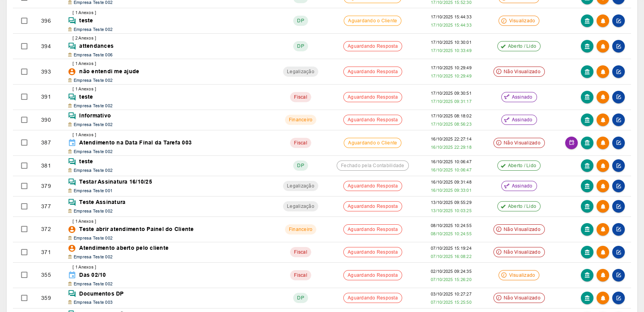This screenshot has width=644, height=312.
Task: Click the orange bell icon for ticket 381
Action: click(603, 166)
